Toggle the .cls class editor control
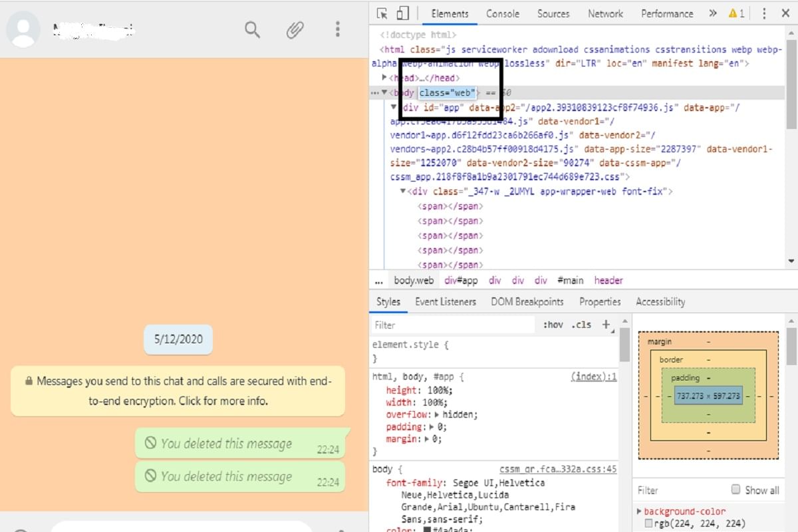 coord(582,325)
